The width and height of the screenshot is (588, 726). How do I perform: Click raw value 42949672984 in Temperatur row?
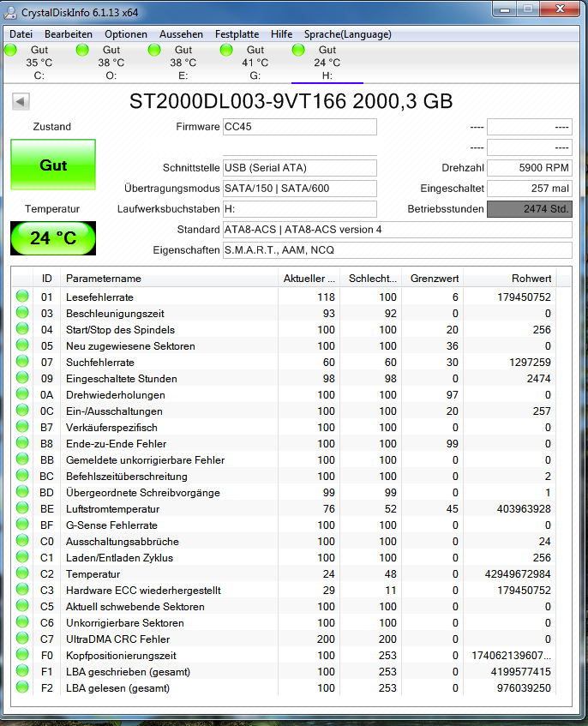(518, 574)
